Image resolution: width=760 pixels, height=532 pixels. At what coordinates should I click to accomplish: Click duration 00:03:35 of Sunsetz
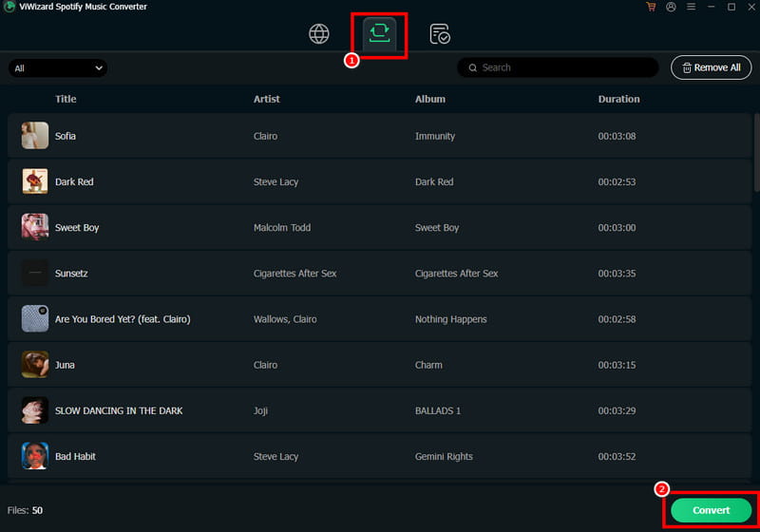pos(617,274)
